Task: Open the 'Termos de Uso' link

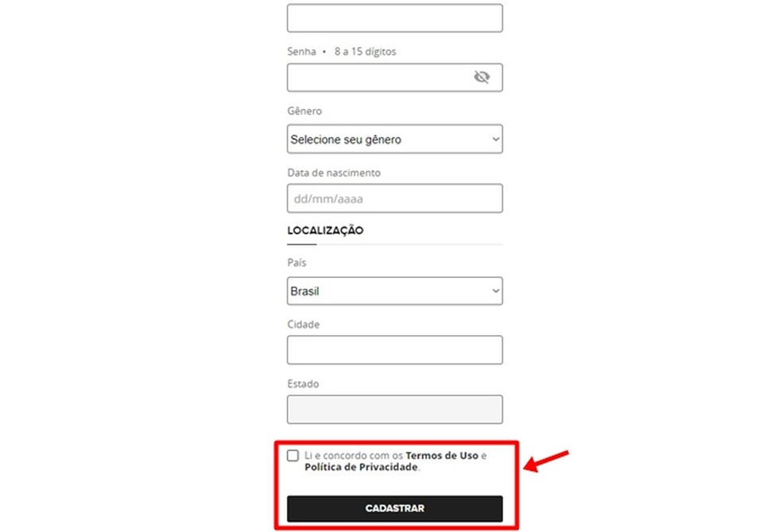Action: tap(442, 456)
